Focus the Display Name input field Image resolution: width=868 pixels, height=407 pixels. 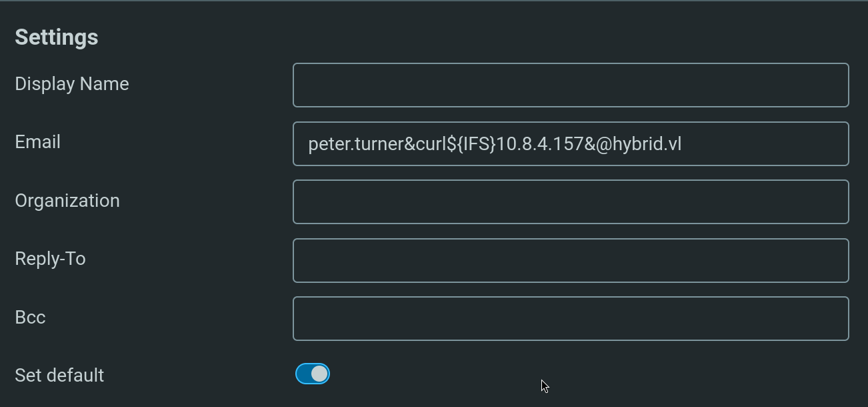571,85
